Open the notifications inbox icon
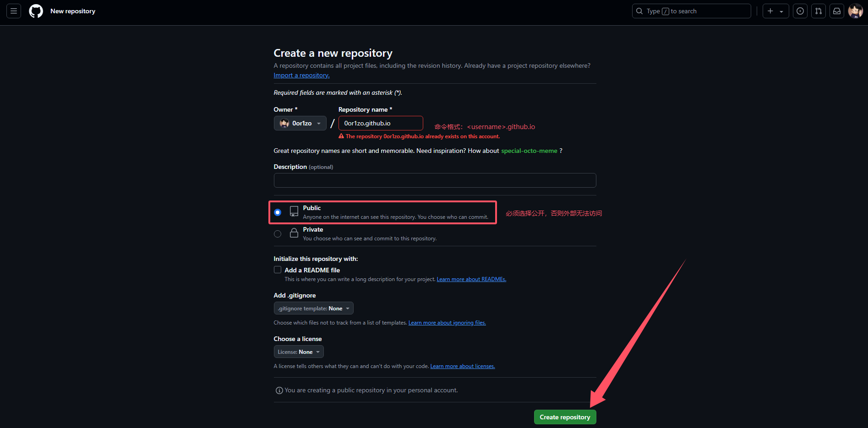Image resolution: width=868 pixels, height=428 pixels. [837, 11]
